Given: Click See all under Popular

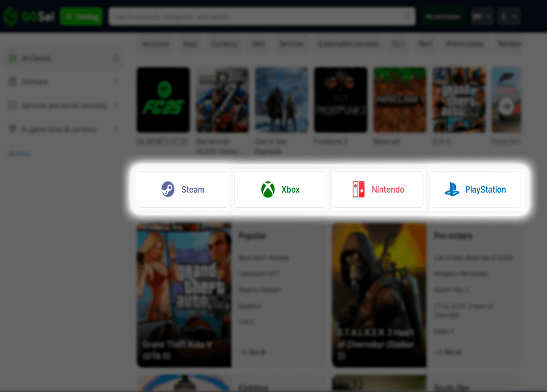Looking at the screenshot, I should (253, 352).
